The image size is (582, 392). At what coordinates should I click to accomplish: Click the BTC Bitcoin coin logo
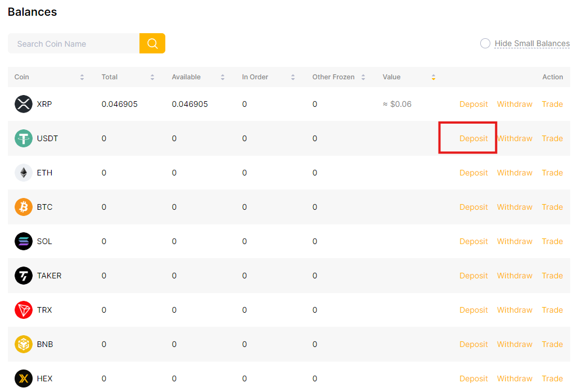24,207
